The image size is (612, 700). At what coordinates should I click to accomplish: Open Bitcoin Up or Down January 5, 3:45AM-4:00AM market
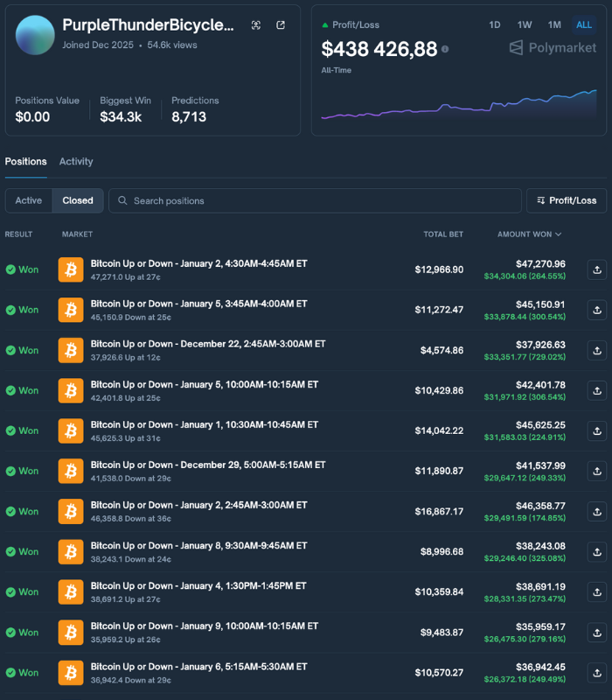coord(199,304)
